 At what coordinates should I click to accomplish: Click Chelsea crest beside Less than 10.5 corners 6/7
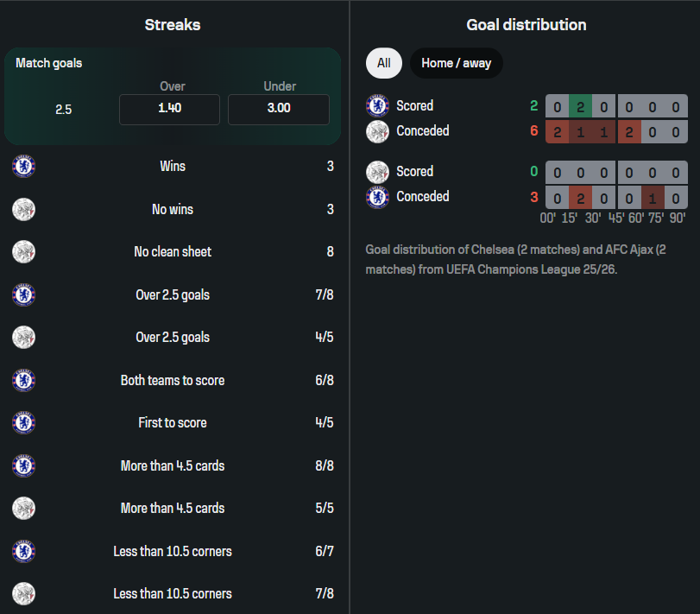click(x=24, y=551)
